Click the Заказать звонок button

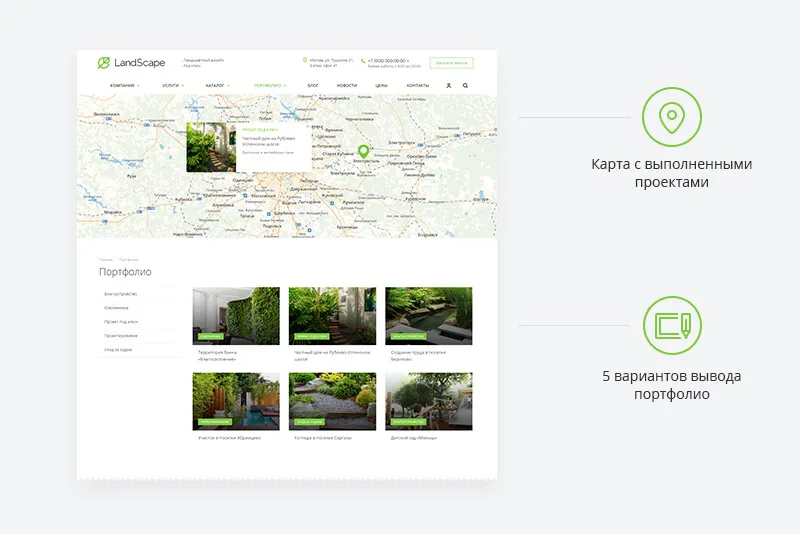pos(451,62)
